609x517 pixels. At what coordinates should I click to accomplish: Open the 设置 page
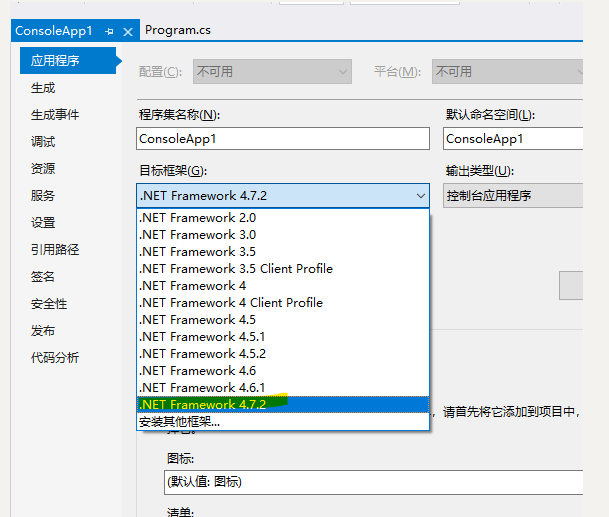[x=43, y=223]
